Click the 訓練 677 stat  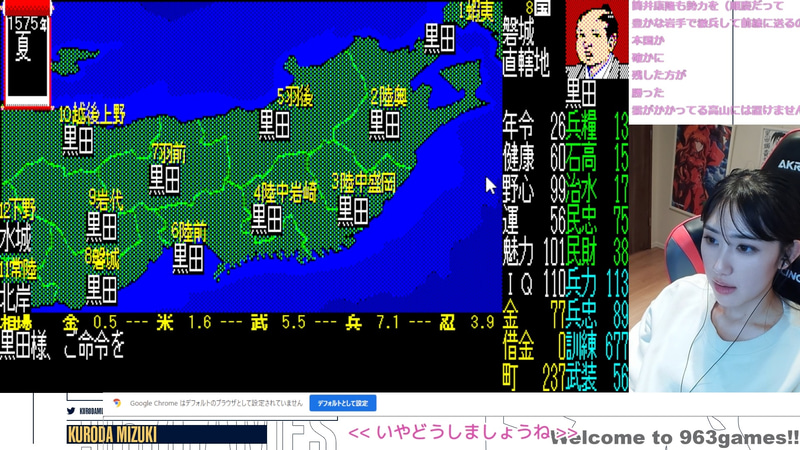[x=597, y=348]
